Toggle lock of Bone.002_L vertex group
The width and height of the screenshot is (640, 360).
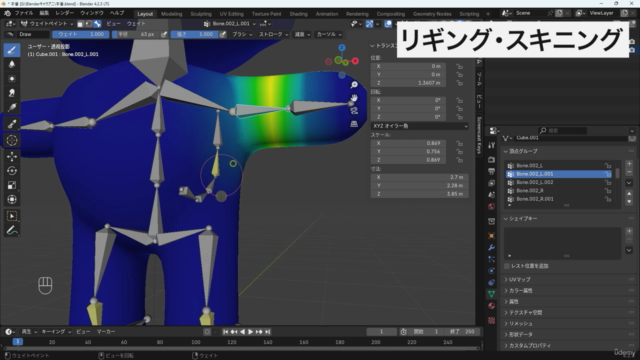tap(608, 166)
